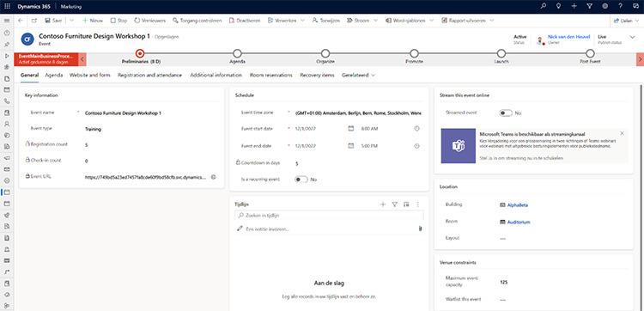Click the plus quick-create icon in top bar
This screenshot has width=644, height=311.
point(574,7)
